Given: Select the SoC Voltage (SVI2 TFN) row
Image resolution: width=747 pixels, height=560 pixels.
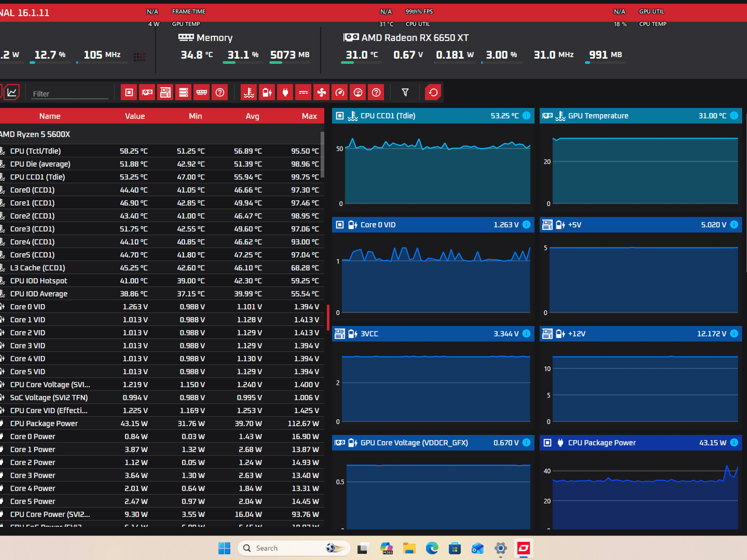Looking at the screenshot, I should click(160, 397).
